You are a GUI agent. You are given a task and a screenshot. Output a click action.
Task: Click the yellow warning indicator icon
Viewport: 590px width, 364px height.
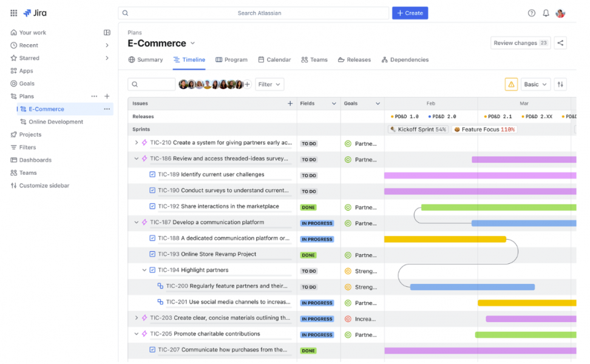click(x=510, y=84)
